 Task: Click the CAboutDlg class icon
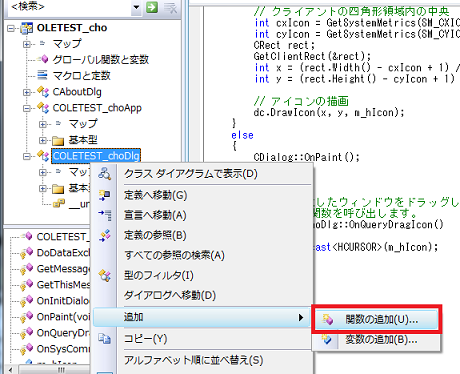click(x=43, y=91)
